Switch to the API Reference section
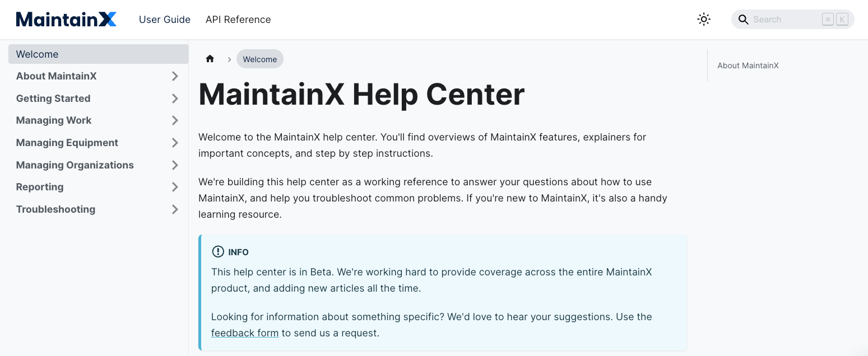This screenshot has height=356, width=868. pos(238,19)
